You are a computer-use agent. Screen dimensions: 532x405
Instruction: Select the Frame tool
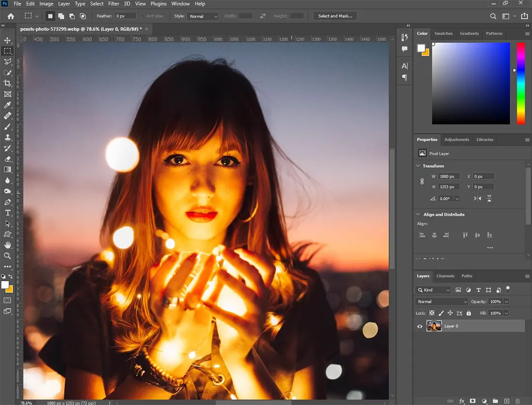pyautogui.click(x=7, y=94)
